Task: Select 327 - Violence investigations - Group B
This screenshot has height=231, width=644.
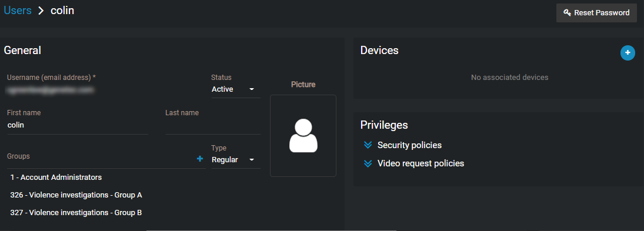Action: click(76, 213)
